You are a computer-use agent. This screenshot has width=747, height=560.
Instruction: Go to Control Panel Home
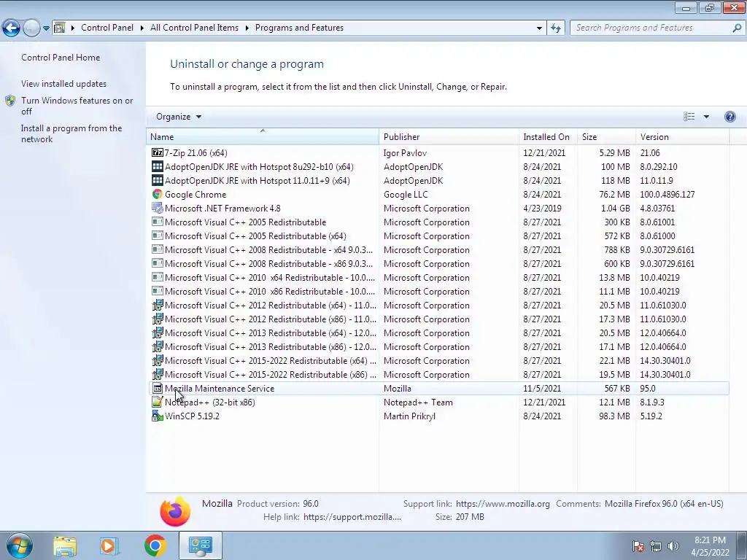point(61,57)
